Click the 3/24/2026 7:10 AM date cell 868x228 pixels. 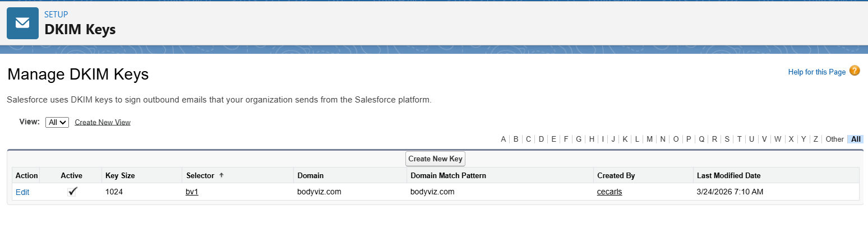tap(730, 192)
